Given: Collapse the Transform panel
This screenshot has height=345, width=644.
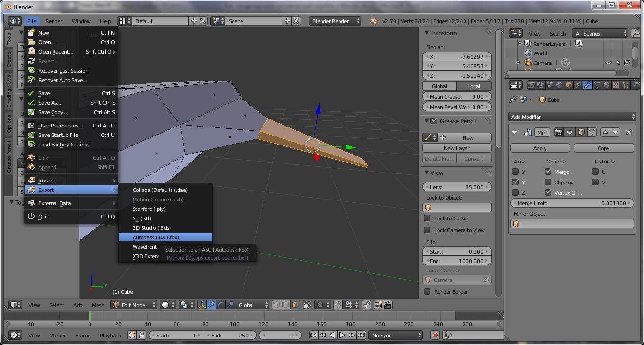Looking at the screenshot, I should pyautogui.click(x=427, y=33).
